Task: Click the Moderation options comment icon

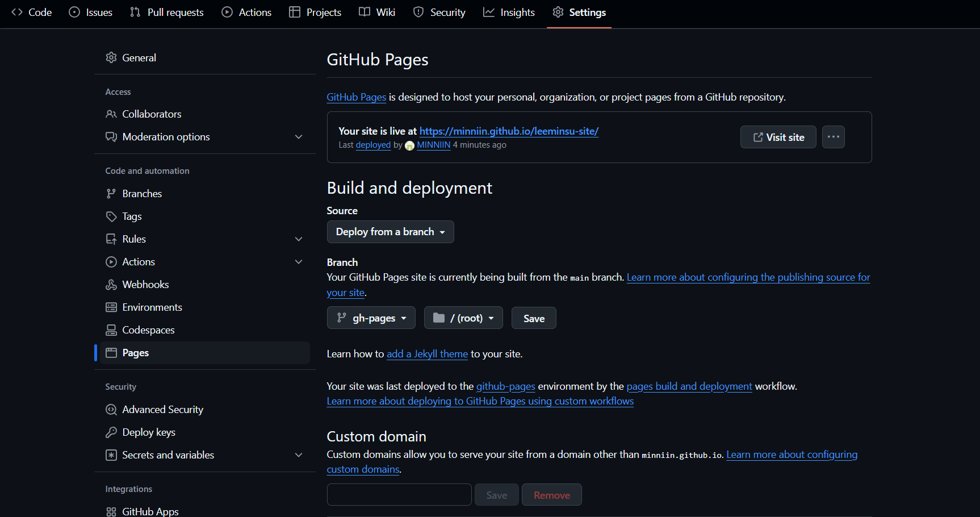Action: (111, 137)
